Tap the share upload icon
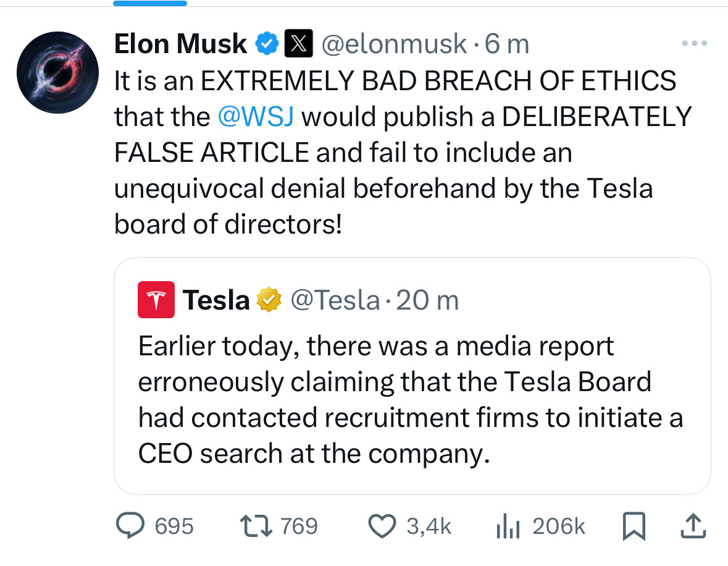 693,526
